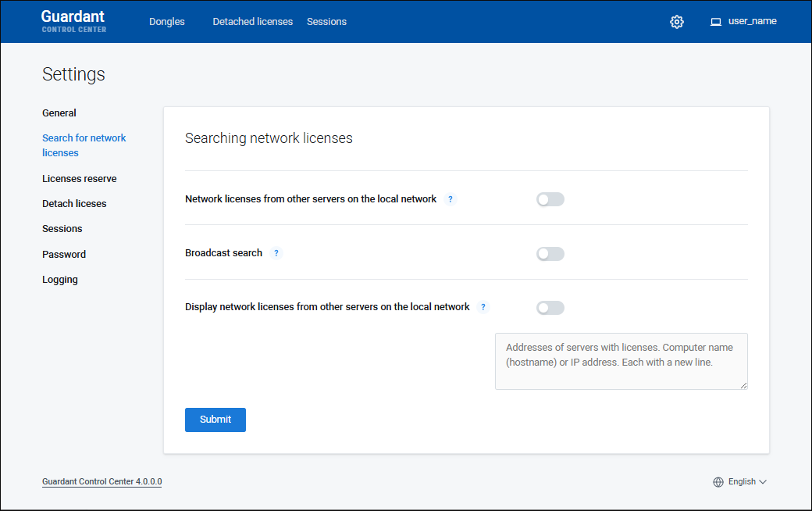
Task: Turn on Broadcast search switch
Action: click(550, 254)
